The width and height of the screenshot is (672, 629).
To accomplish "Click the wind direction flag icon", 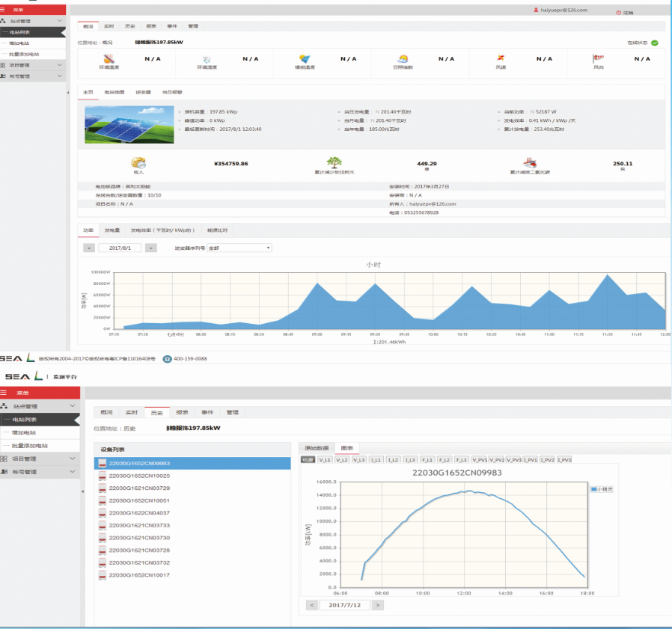I will (598, 59).
